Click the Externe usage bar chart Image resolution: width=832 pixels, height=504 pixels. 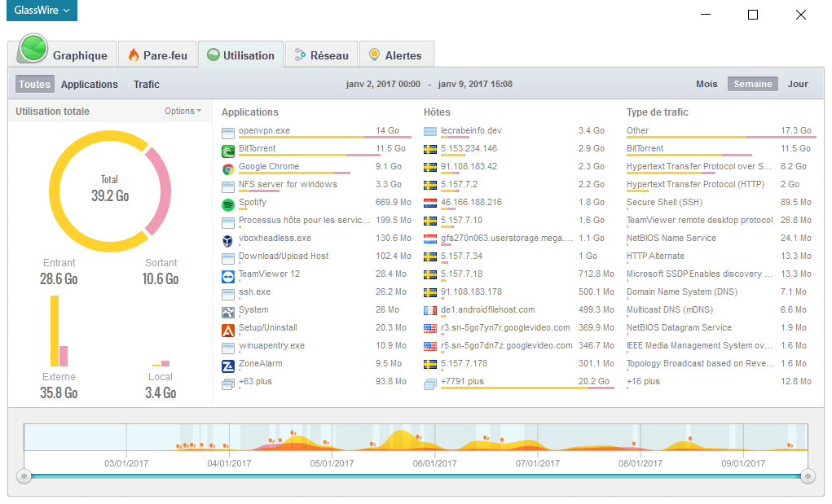point(59,331)
